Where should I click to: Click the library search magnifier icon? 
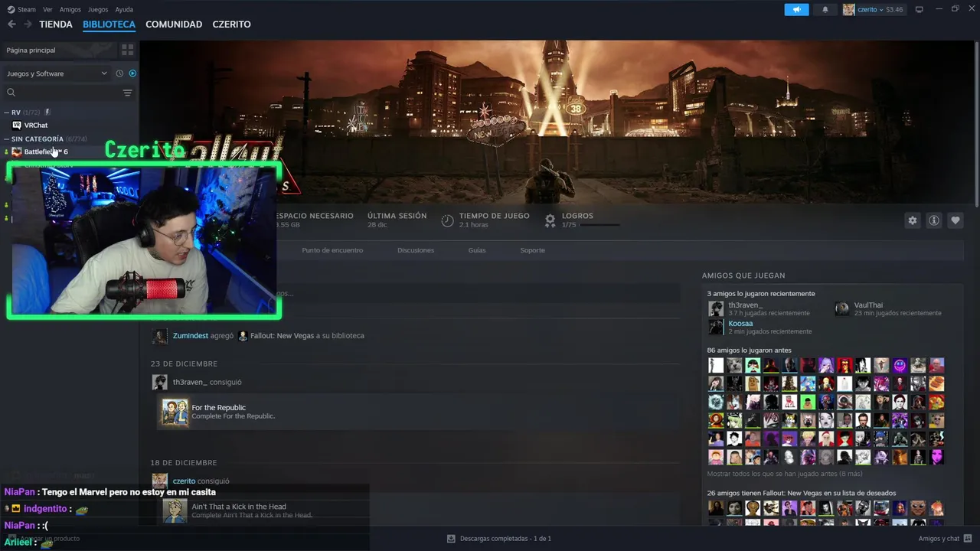(11, 93)
